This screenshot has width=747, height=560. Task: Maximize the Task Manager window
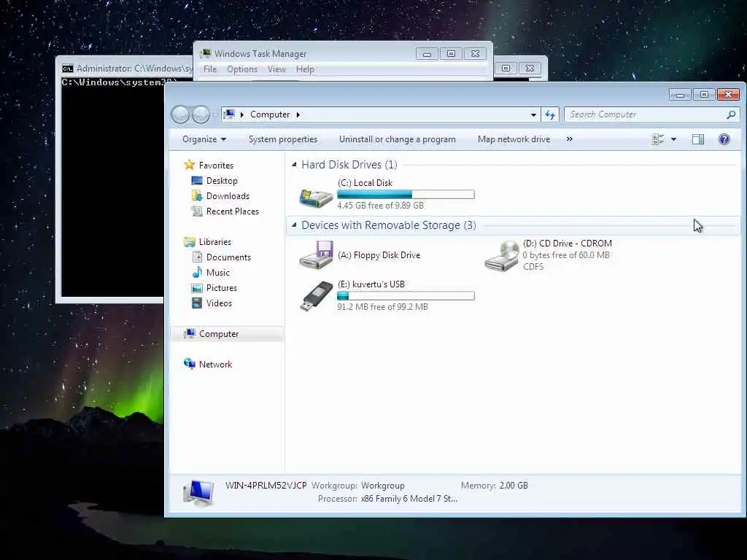[x=451, y=54]
